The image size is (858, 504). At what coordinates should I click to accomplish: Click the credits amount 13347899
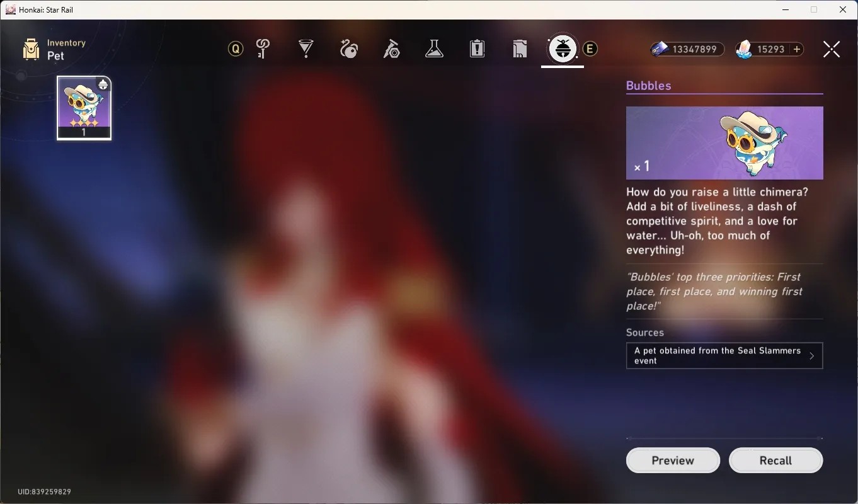695,49
